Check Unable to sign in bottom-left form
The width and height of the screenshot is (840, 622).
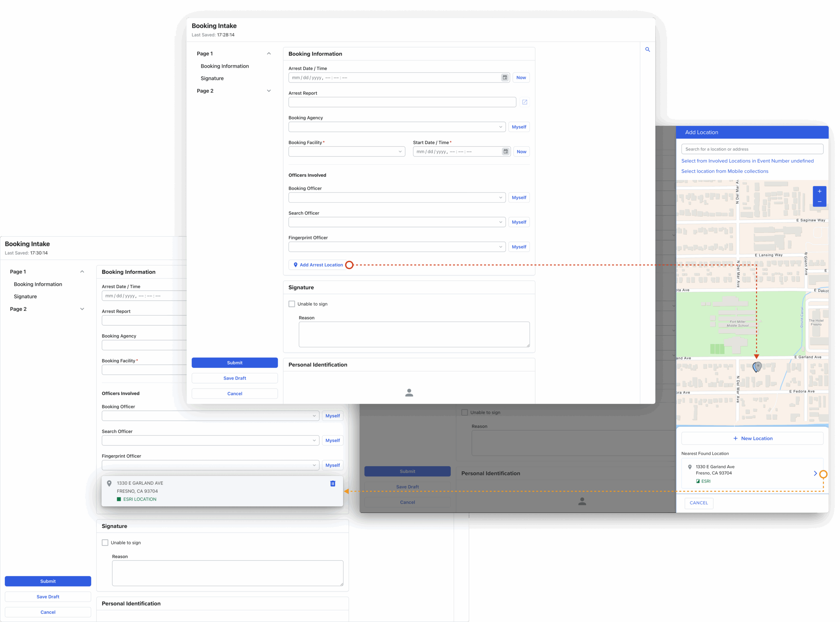[105, 543]
